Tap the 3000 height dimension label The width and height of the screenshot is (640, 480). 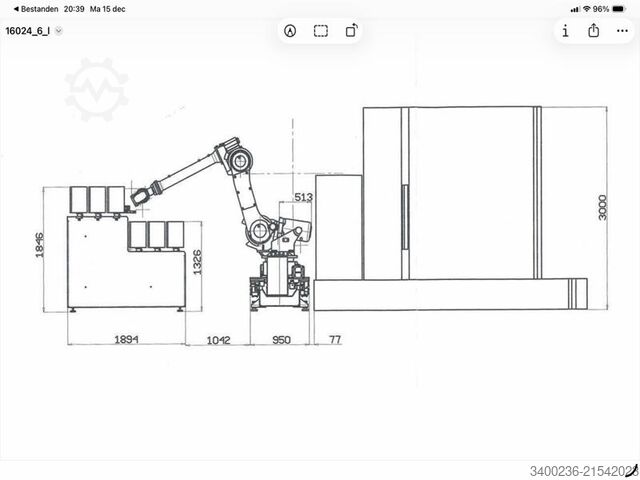click(x=602, y=208)
